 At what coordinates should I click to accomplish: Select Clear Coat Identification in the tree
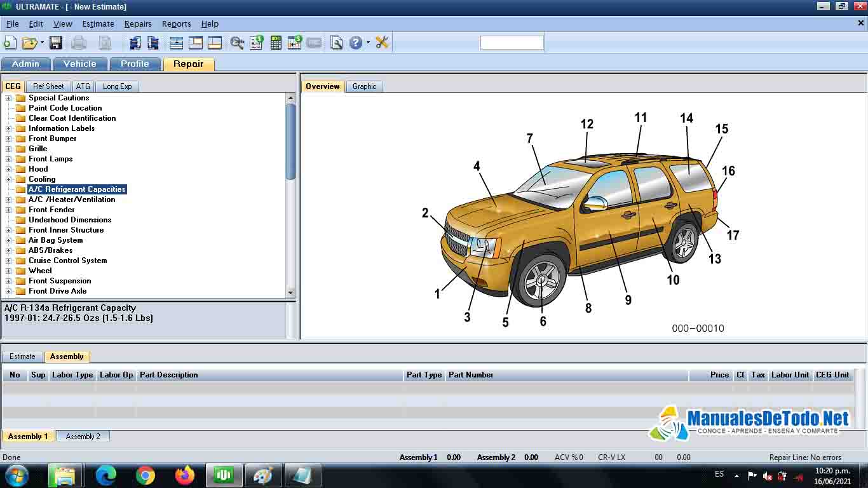72,118
